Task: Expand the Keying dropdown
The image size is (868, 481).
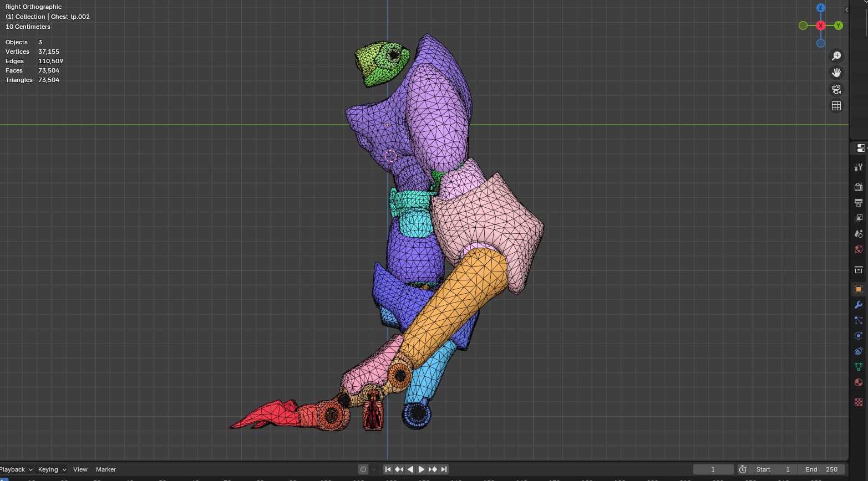Action: (52, 469)
